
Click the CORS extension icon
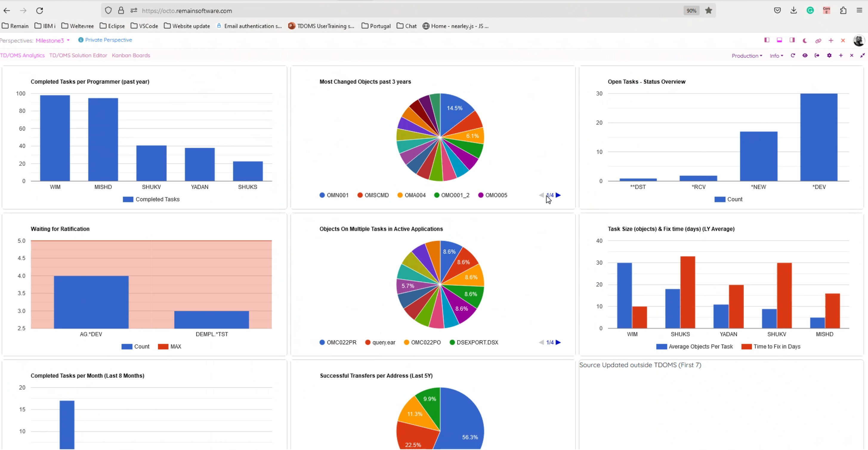(827, 10)
